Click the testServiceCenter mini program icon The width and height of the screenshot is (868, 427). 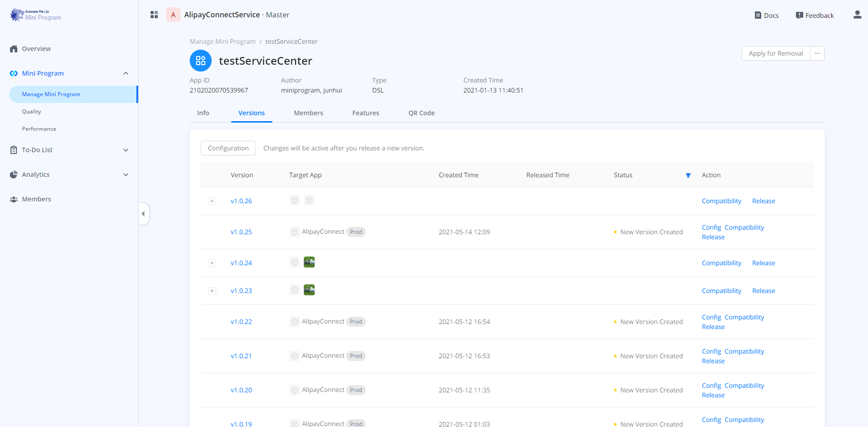(x=200, y=60)
